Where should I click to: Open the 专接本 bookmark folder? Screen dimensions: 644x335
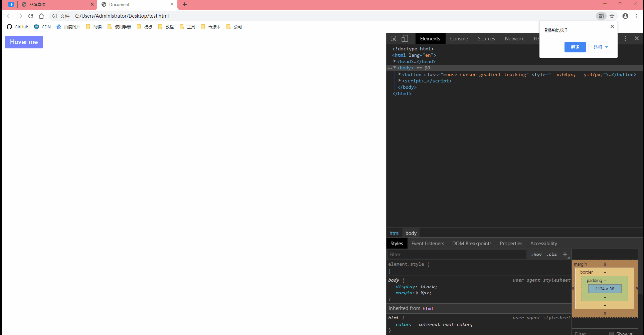211,27
